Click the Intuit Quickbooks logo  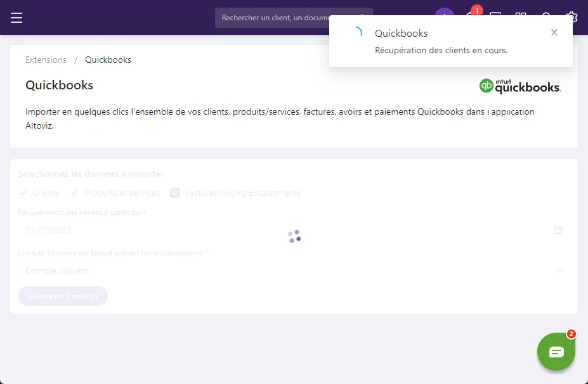(520, 86)
